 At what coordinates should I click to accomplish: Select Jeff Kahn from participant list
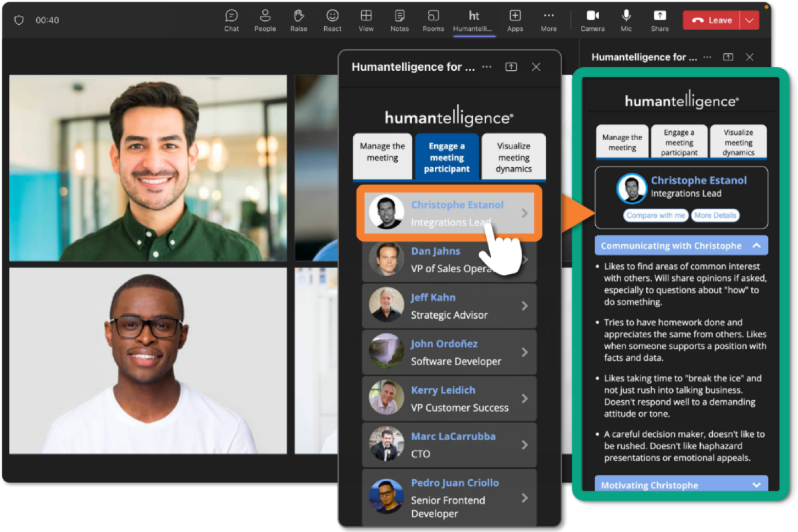point(449,306)
